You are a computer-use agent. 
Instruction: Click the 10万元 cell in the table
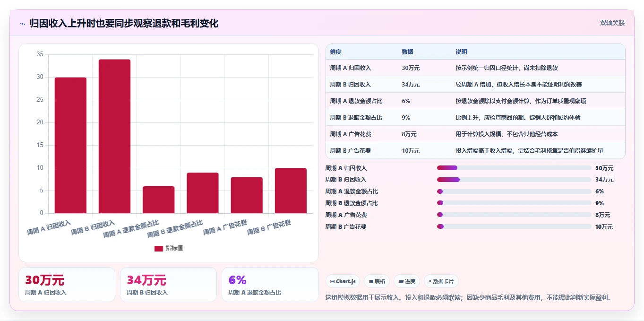pyautogui.click(x=411, y=151)
